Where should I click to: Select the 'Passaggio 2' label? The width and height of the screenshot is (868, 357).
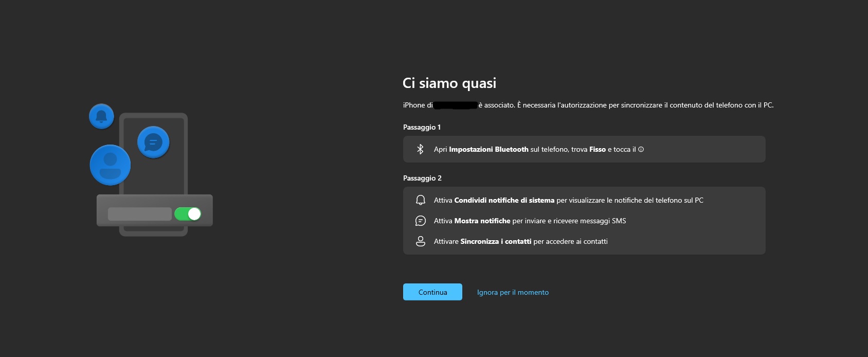tap(422, 178)
